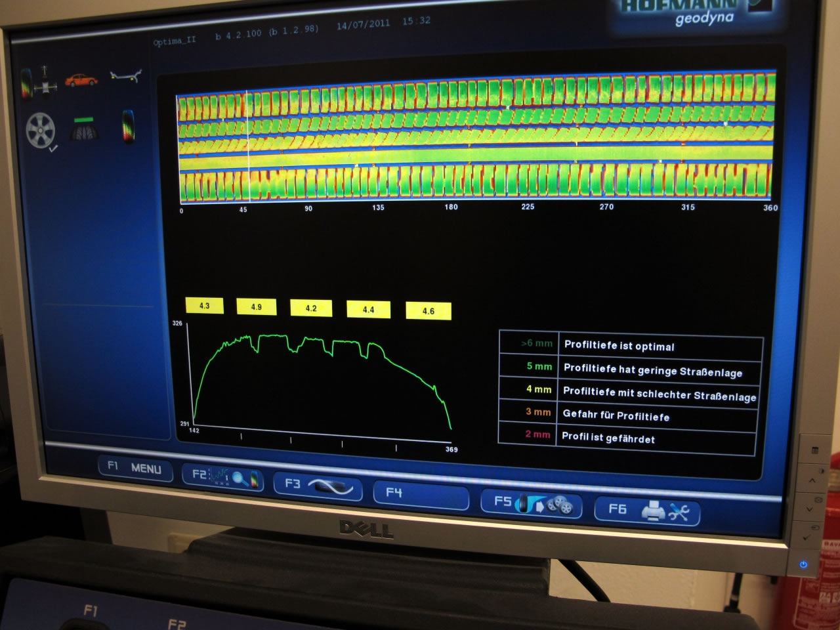The image size is (840, 630).
Task: Open the F1 MENU
Action: pos(135,468)
